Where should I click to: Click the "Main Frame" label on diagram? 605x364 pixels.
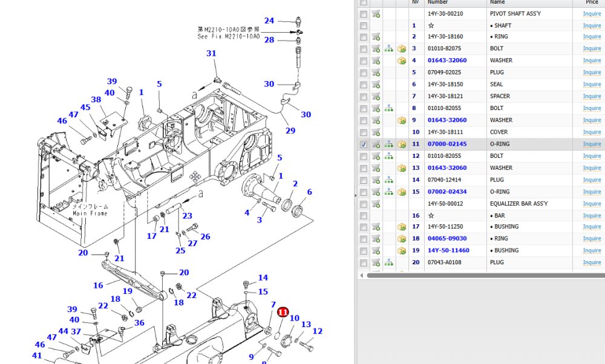90,213
